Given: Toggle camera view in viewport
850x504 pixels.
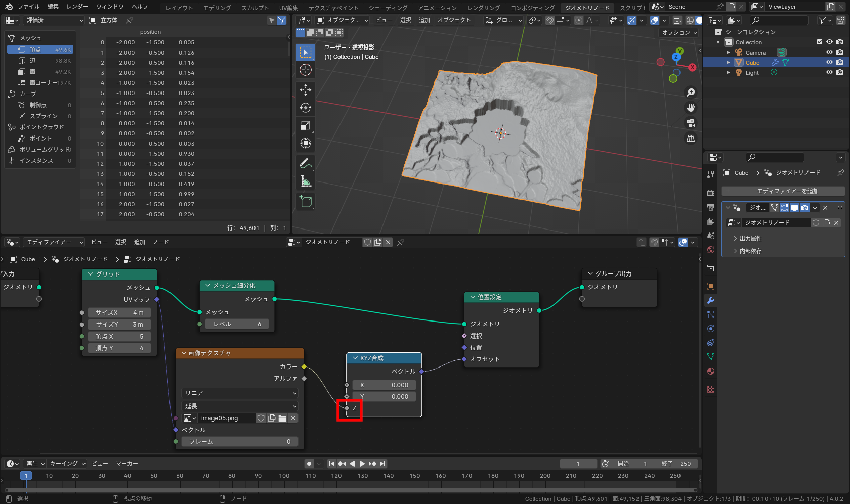Looking at the screenshot, I should (x=690, y=123).
